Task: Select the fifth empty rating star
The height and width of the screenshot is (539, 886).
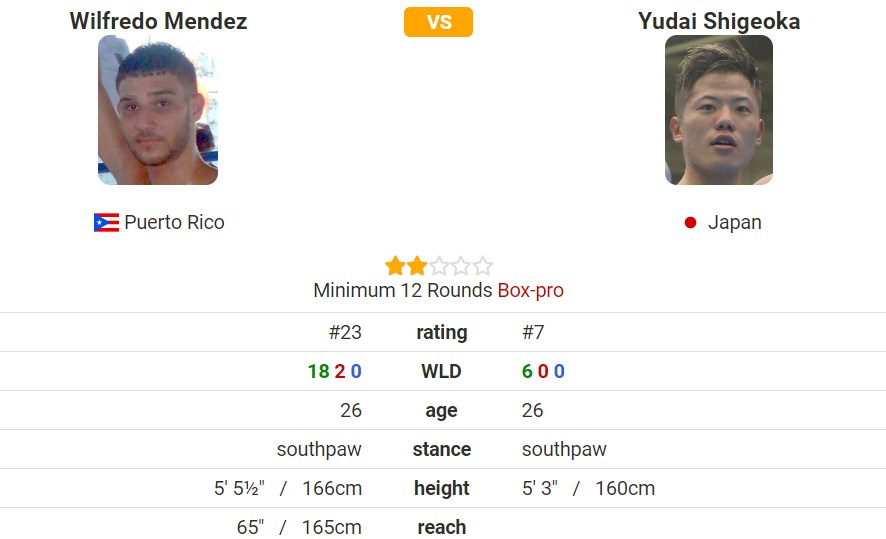Action: (483, 266)
